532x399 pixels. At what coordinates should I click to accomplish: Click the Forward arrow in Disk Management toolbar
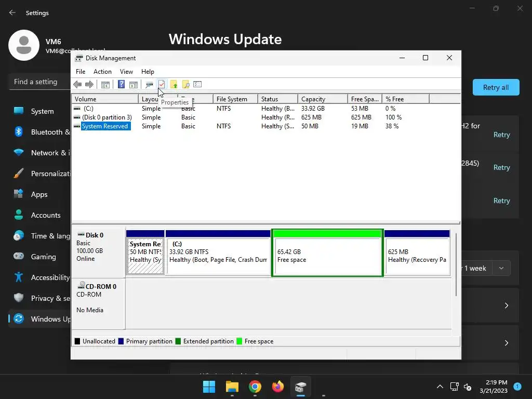click(x=89, y=84)
